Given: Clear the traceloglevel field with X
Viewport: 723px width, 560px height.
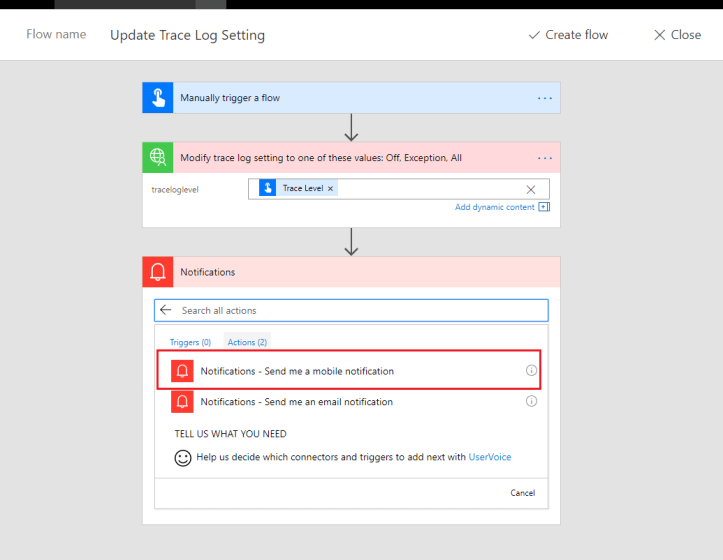Looking at the screenshot, I should pyautogui.click(x=531, y=189).
